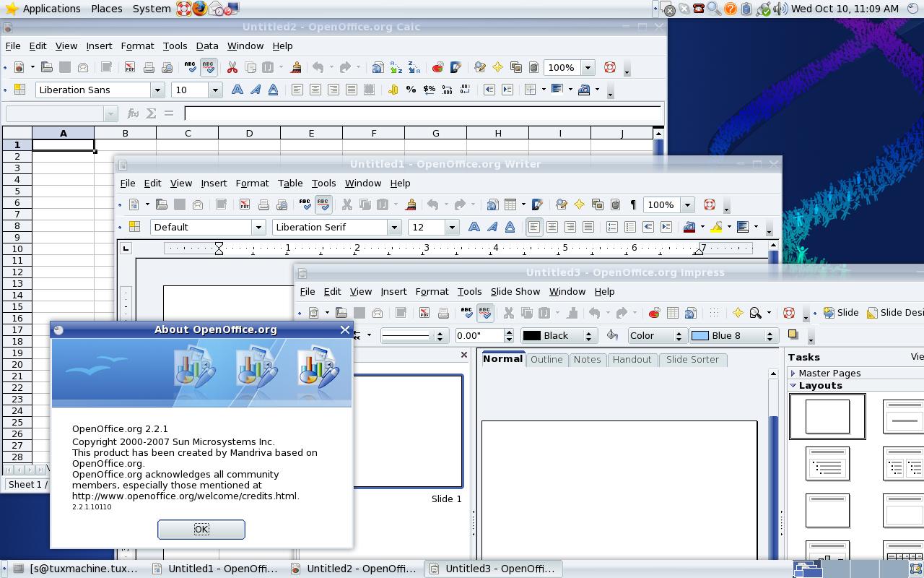Click the Print icon in Writer toolbar
This screenshot has height=578, width=924.
point(263,204)
